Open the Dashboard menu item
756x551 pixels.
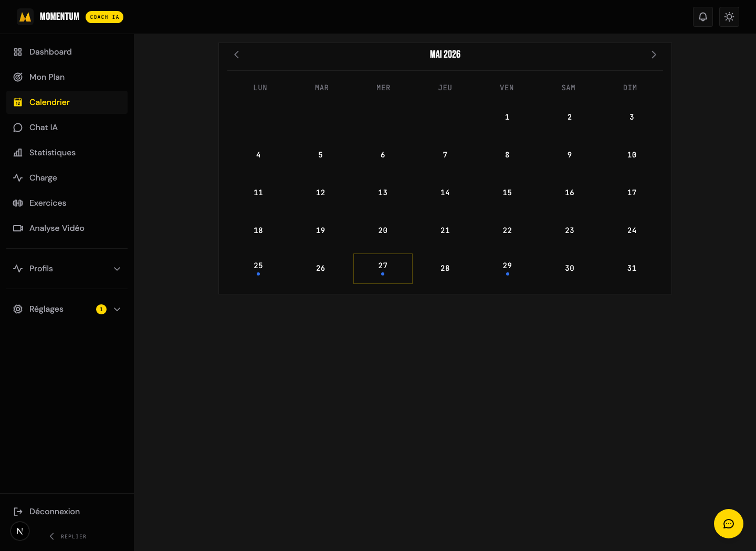point(67,52)
